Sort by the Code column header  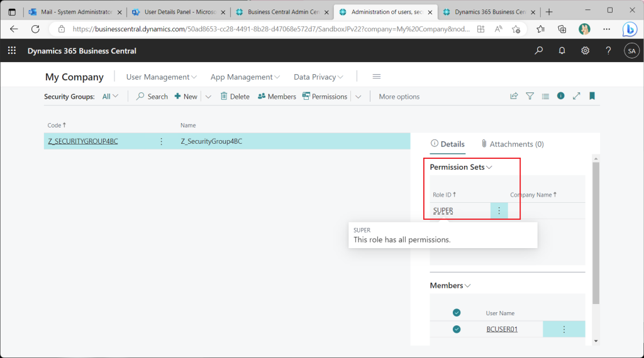56,125
